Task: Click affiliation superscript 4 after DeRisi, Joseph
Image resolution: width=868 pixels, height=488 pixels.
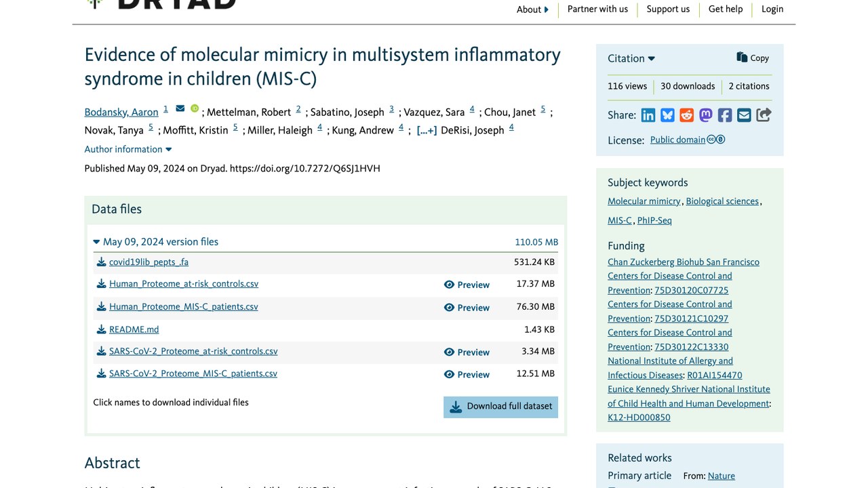Action: (511, 127)
